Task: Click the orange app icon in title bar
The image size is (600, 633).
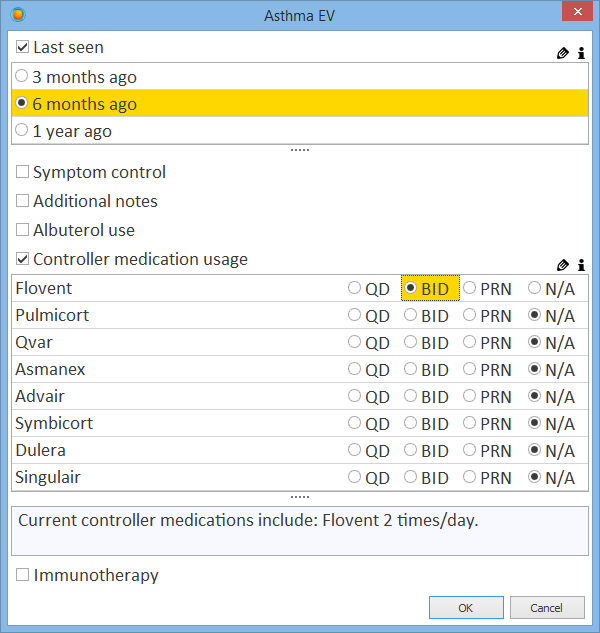Action: (18, 15)
